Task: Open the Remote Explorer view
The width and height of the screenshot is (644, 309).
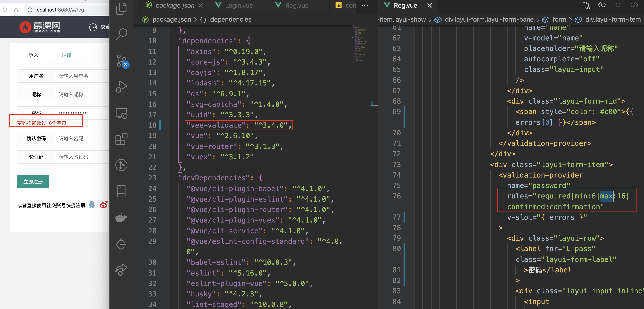Action: tap(121, 113)
